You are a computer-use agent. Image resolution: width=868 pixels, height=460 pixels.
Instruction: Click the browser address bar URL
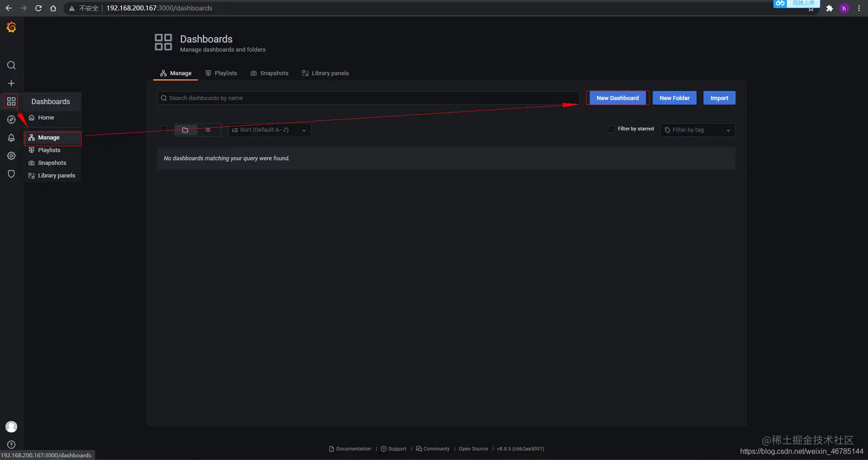pos(159,9)
